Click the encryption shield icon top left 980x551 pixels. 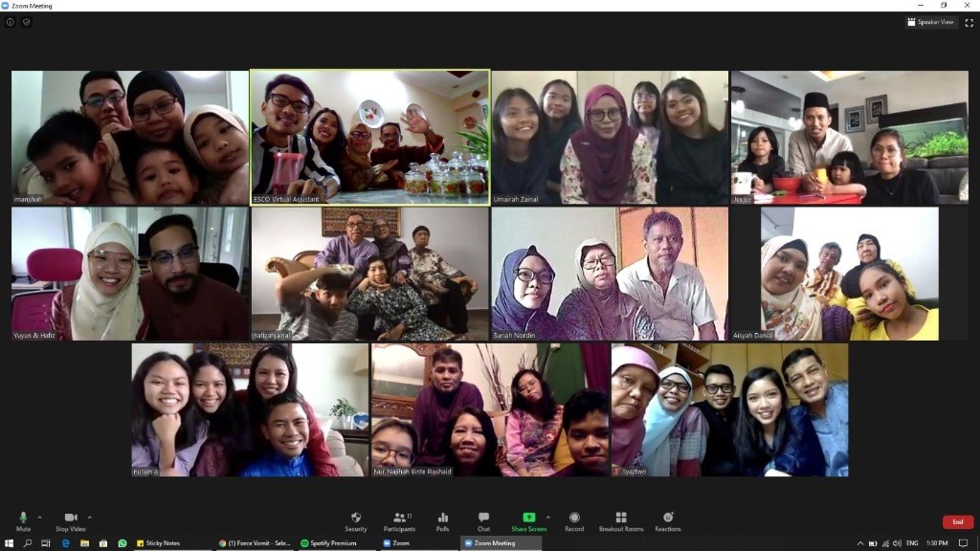click(26, 22)
